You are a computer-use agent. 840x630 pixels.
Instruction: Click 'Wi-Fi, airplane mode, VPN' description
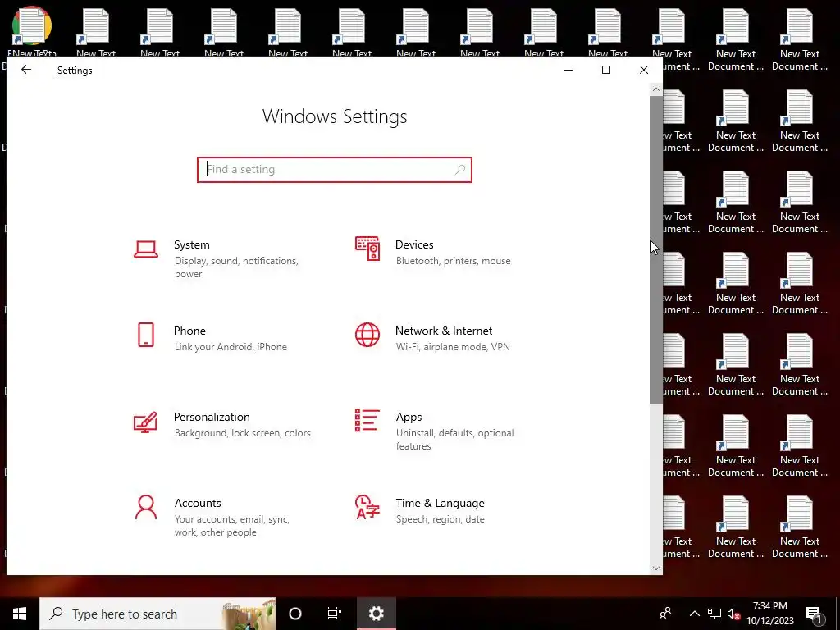[x=453, y=347]
